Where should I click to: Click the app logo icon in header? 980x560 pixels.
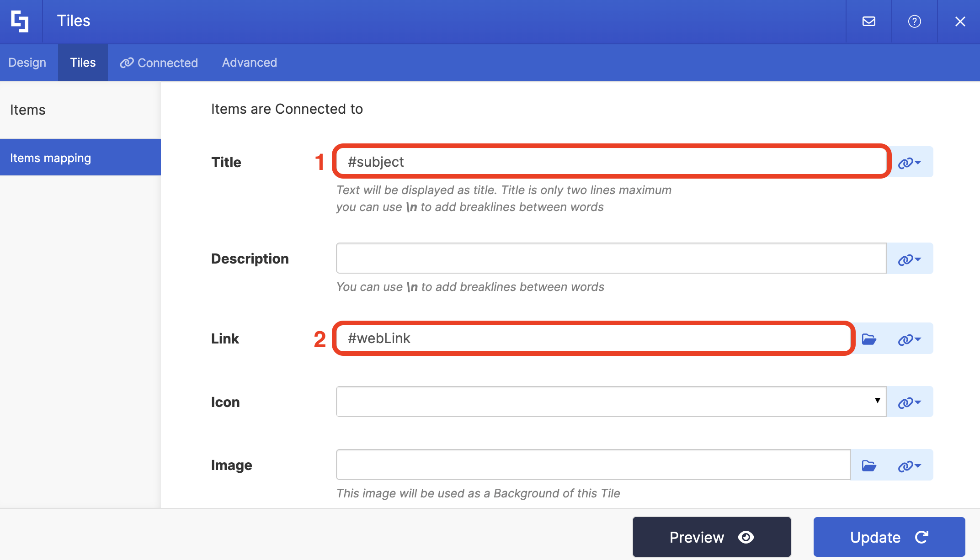tap(20, 21)
